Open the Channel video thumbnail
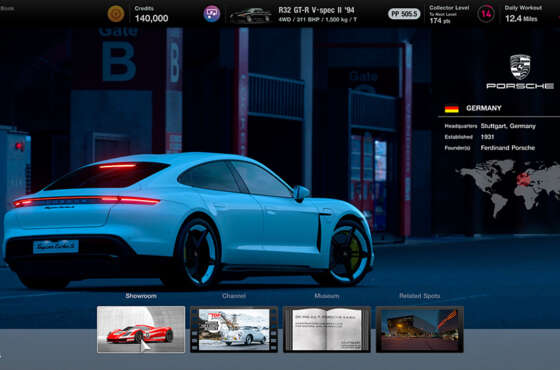The width and height of the screenshot is (560, 370). click(x=234, y=329)
